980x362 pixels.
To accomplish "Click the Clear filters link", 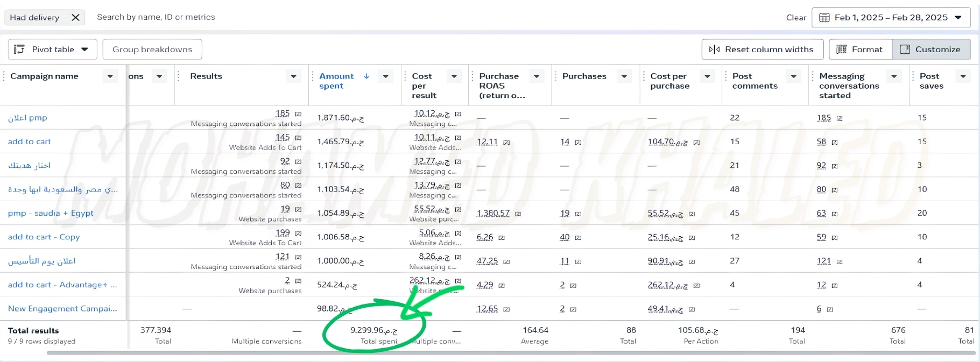I will coord(796,17).
